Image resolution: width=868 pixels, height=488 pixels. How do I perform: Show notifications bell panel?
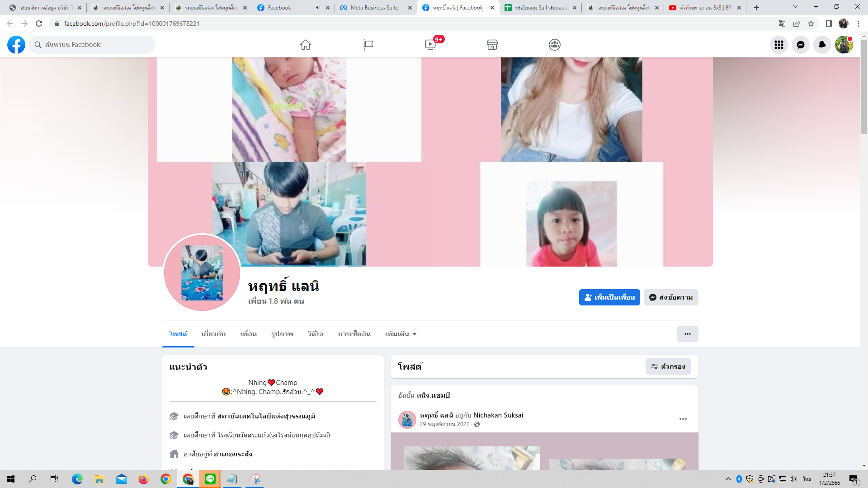pyautogui.click(x=822, y=45)
